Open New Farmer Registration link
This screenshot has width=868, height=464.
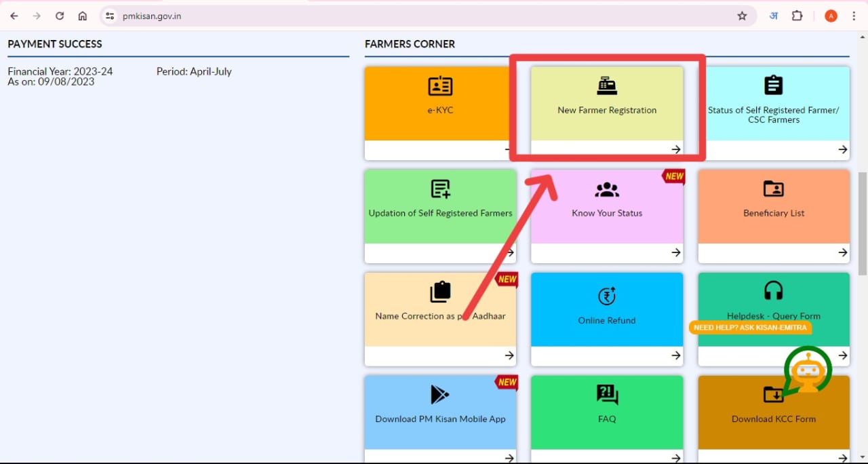[607, 110]
